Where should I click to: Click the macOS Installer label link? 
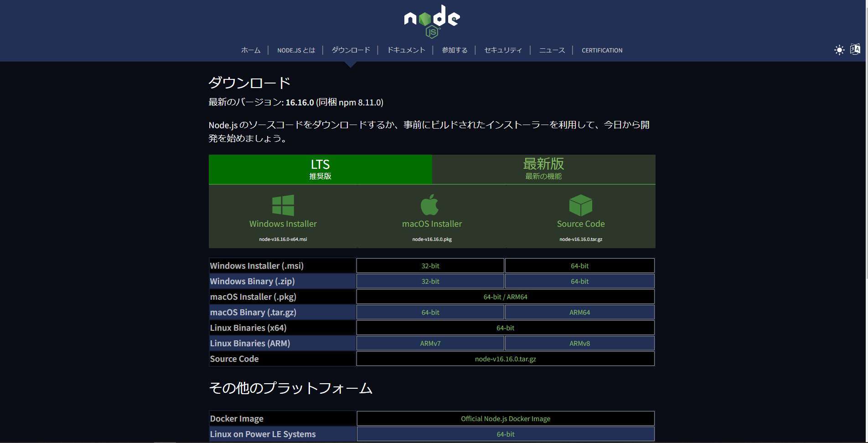(x=432, y=224)
